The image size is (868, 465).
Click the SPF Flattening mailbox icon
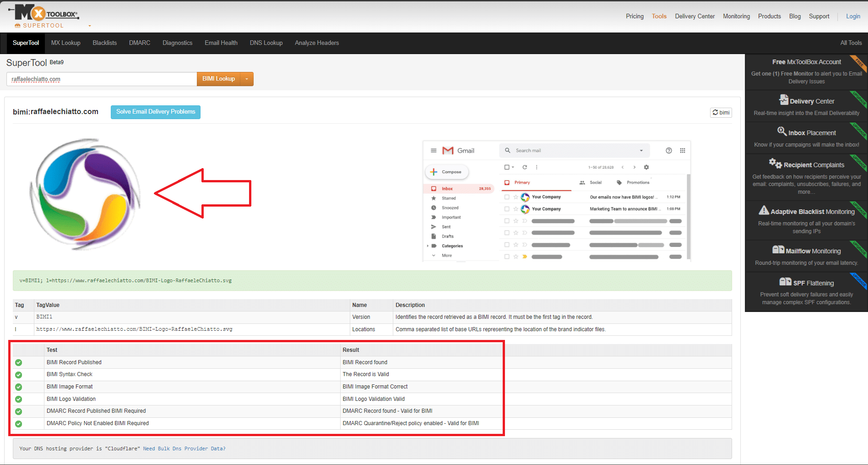[785, 282]
